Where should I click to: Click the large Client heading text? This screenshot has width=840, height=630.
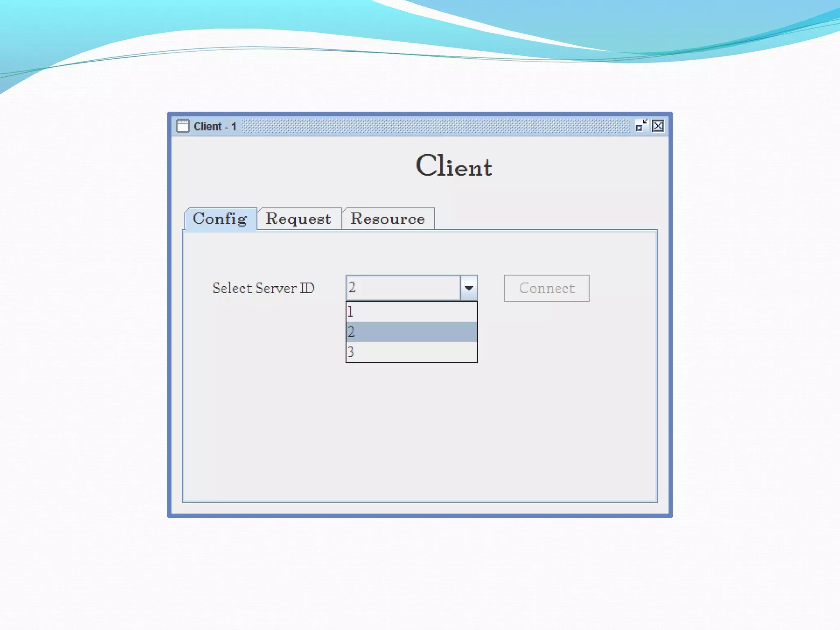[x=454, y=166]
